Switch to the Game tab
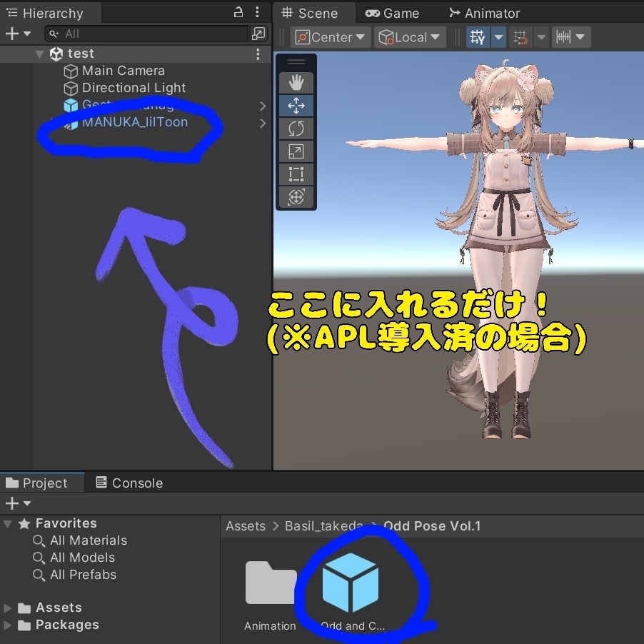The height and width of the screenshot is (644, 644). click(395, 12)
